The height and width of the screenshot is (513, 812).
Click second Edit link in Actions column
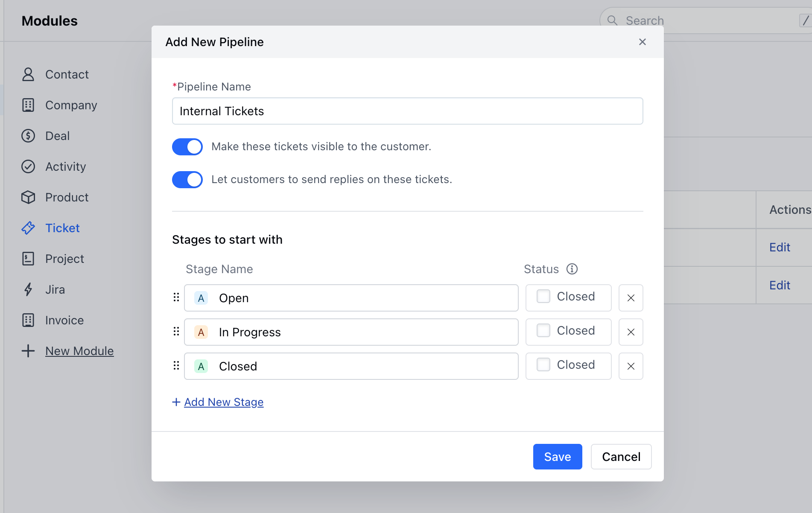780,285
